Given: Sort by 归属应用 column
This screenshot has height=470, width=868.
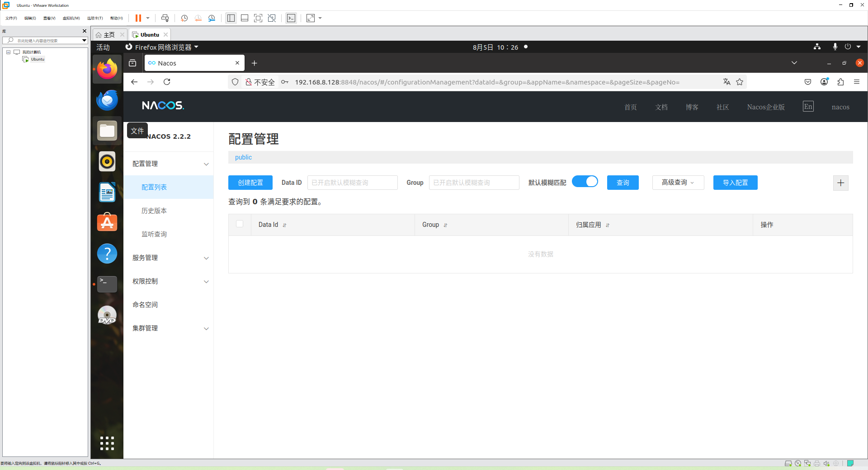Looking at the screenshot, I should tap(608, 225).
